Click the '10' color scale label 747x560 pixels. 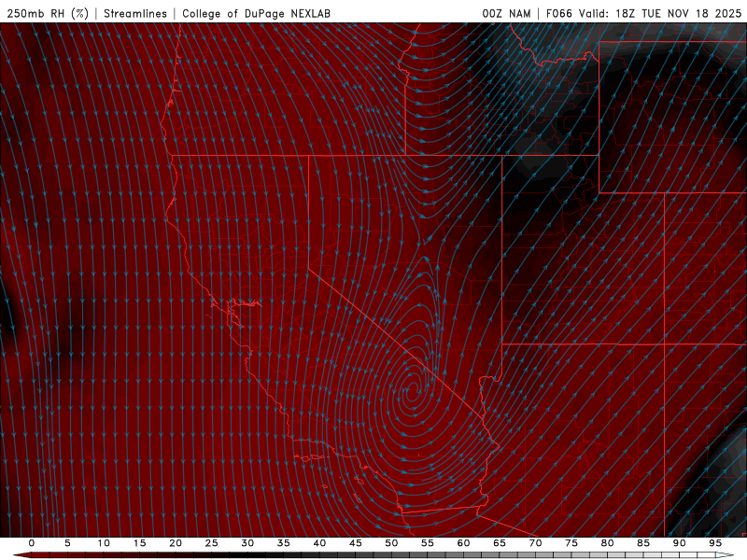104,543
